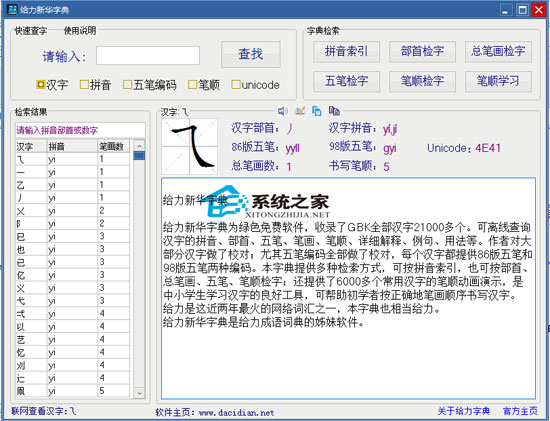The height and width of the screenshot is (421, 550).
Task: Click the results list scroll-up arrow
Action: 139,146
